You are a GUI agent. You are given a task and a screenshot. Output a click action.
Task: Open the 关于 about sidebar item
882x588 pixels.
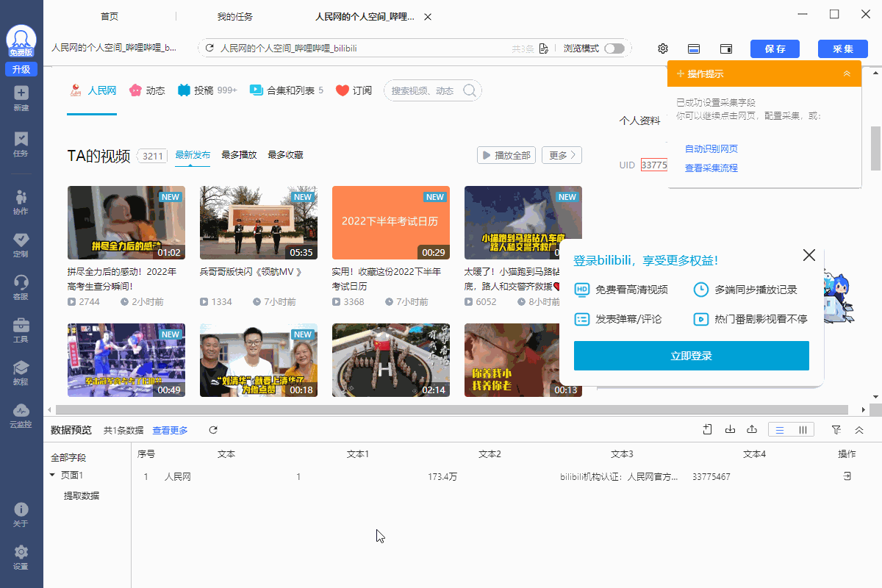point(21,514)
